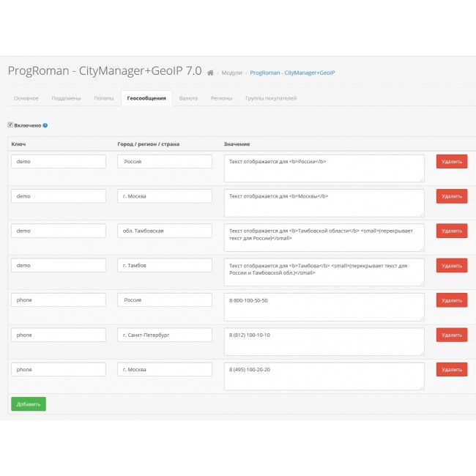Go to the Регионы tab
This screenshot has height=476, width=476.
pos(222,98)
